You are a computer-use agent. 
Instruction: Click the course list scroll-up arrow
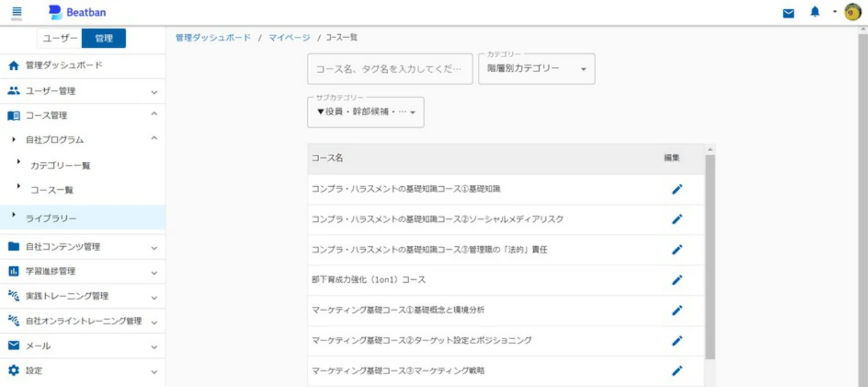(710, 150)
